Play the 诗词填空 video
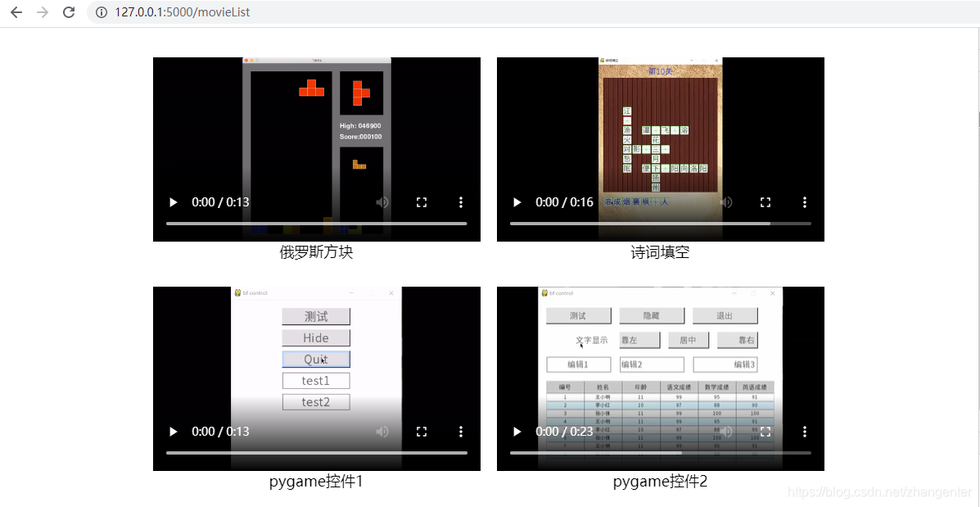Viewport: 980px width, 507px height. [x=517, y=202]
